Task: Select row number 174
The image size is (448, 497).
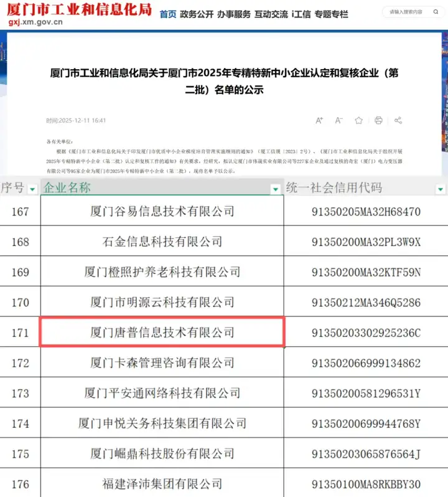Action: click(x=21, y=424)
